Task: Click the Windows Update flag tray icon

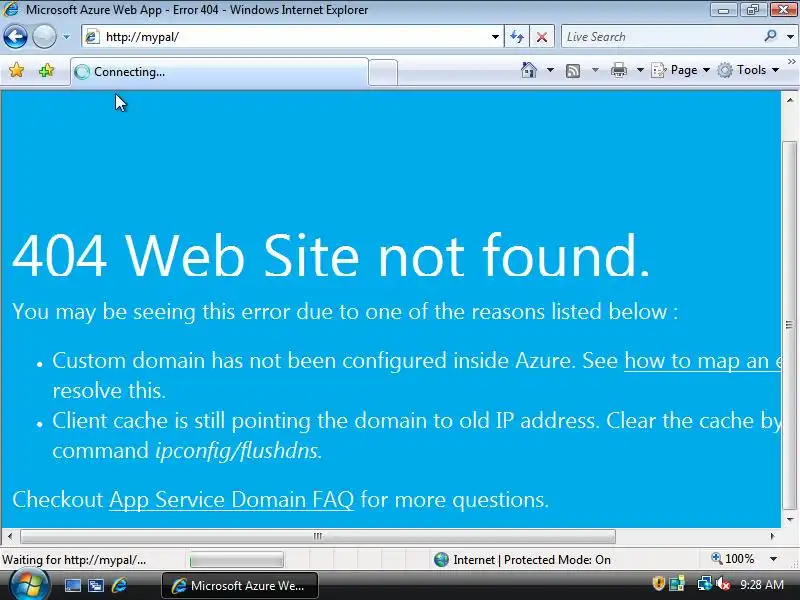Action: click(677, 584)
